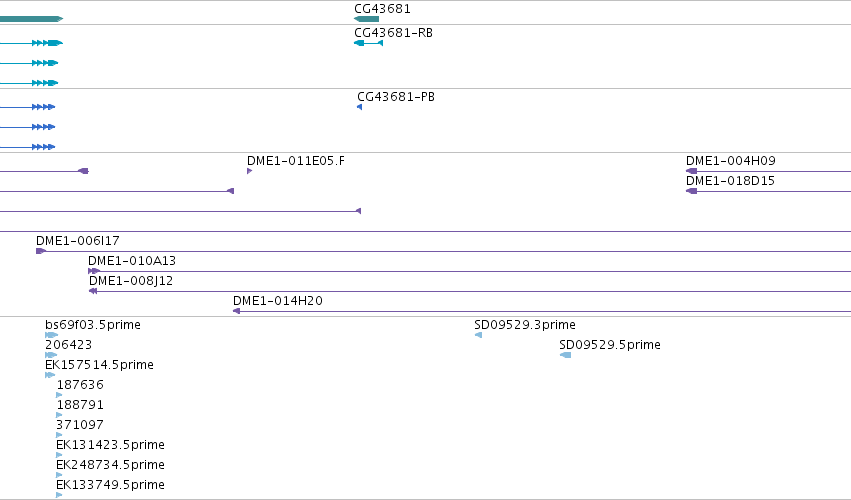Select the CG43681 gene feature label
Screen dimensions: 851x500
(382, 9)
